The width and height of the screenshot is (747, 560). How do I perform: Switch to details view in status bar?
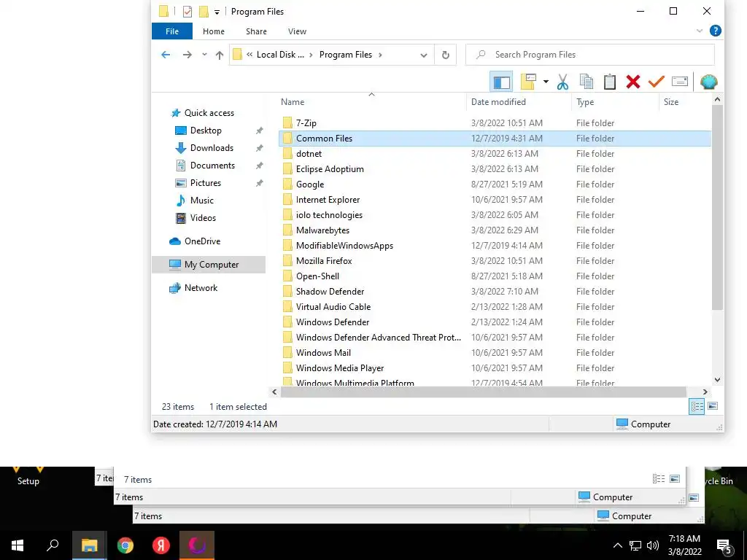pyautogui.click(x=697, y=407)
